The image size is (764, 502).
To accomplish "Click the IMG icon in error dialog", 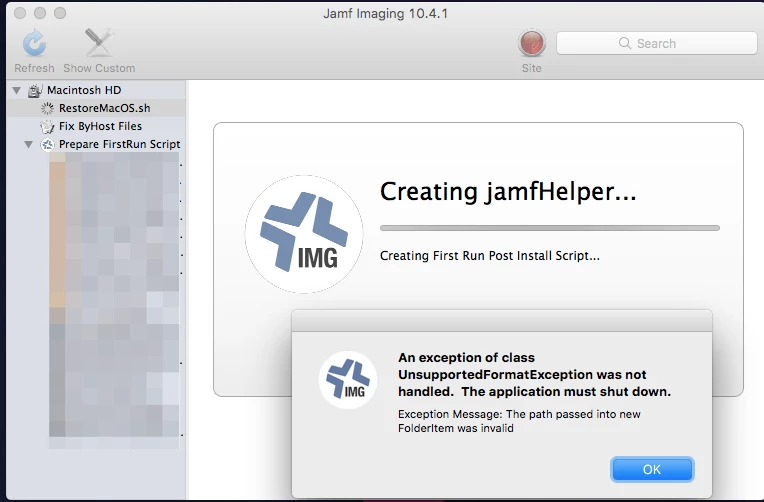I will click(348, 380).
